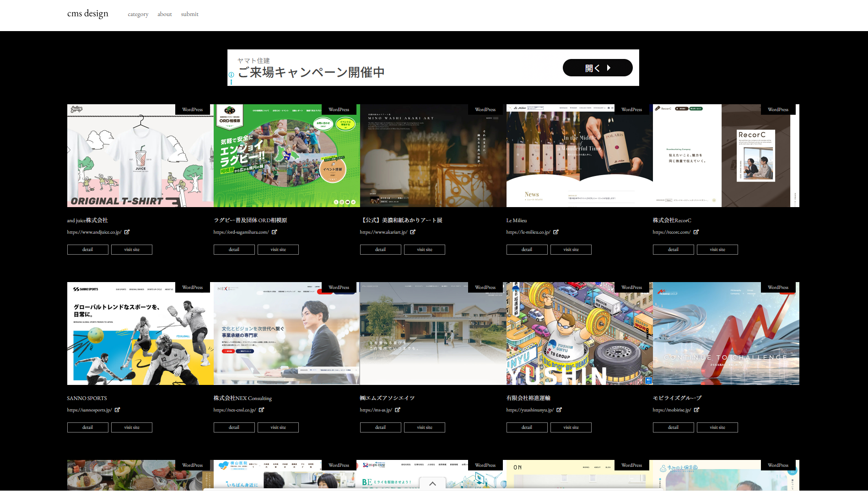Click the https://mobirise.jp/ link
868x491 pixels.
tap(672, 410)
